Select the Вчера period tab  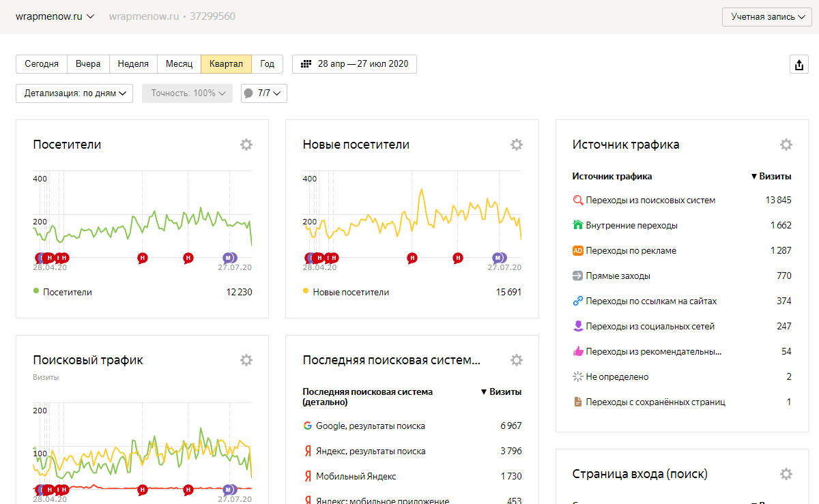point(88,64)
